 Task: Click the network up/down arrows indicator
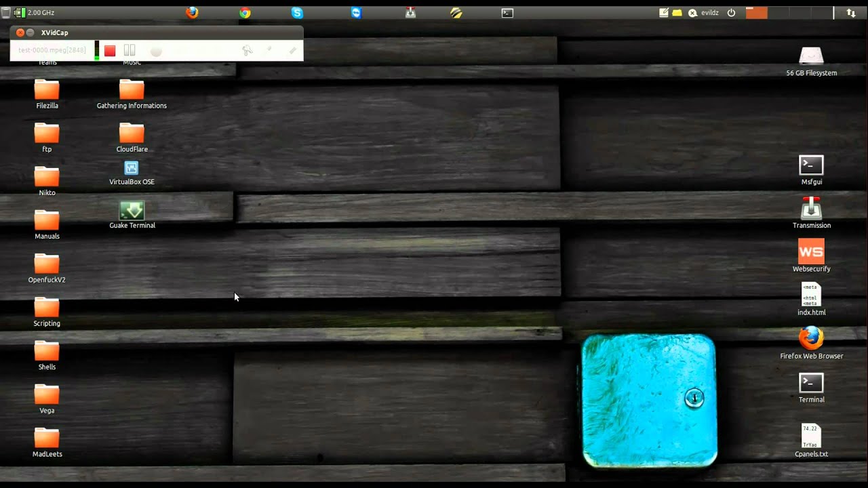tap(850, 12)
